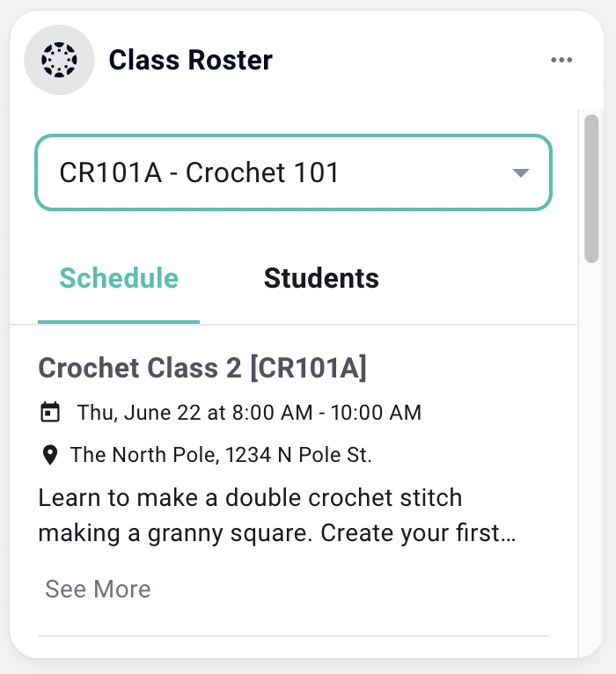Select the Thu, June 22 date text
The height and width of the screenshot is (674, 616).
point(138,413)
